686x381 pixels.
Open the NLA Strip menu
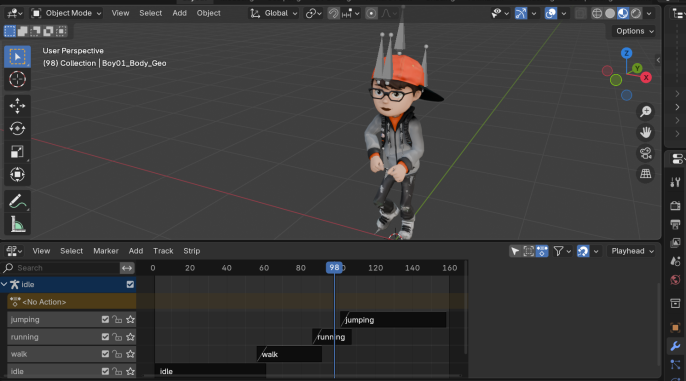[x=192, y=251]
